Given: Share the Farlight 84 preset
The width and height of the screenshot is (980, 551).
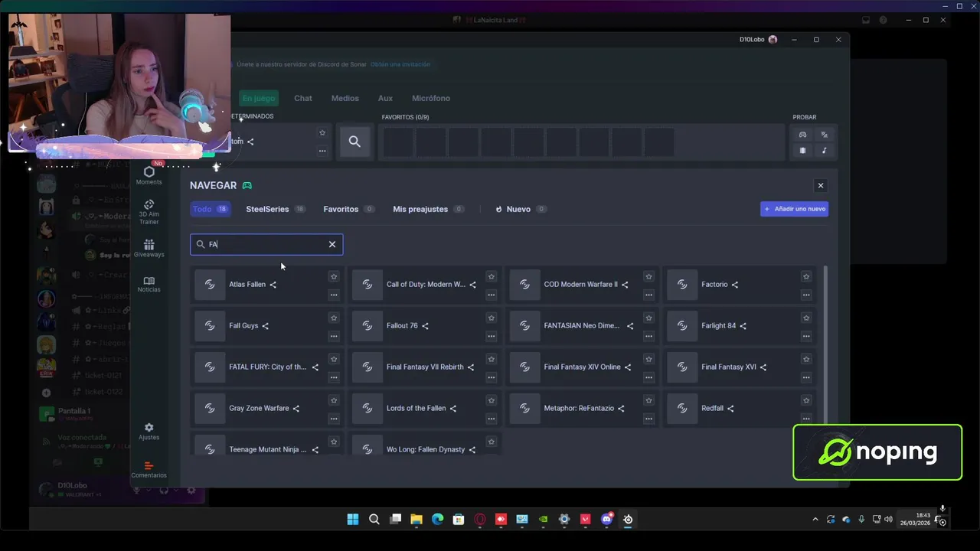Looking at the screenshot, I should [x=743, y=326].
